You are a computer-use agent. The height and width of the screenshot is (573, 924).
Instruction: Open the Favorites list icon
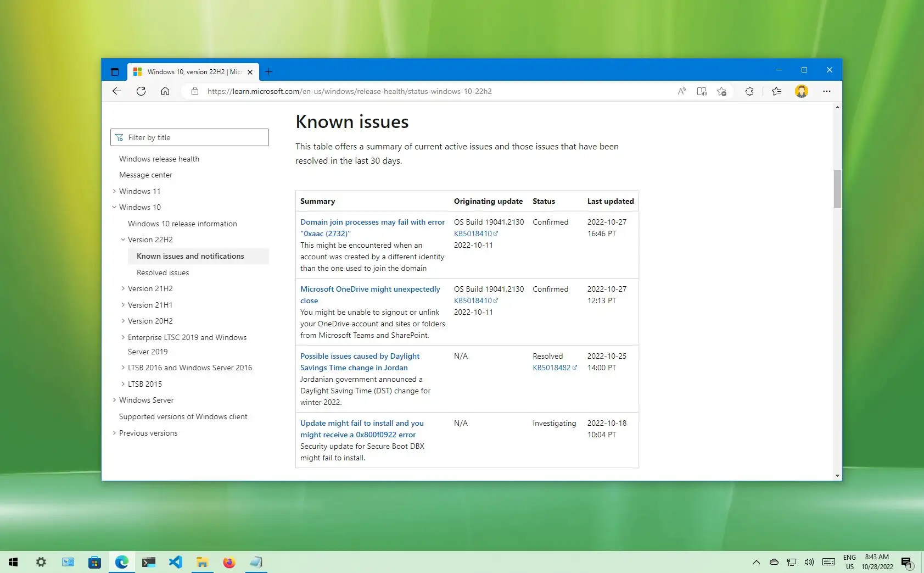tap(776, 91)
